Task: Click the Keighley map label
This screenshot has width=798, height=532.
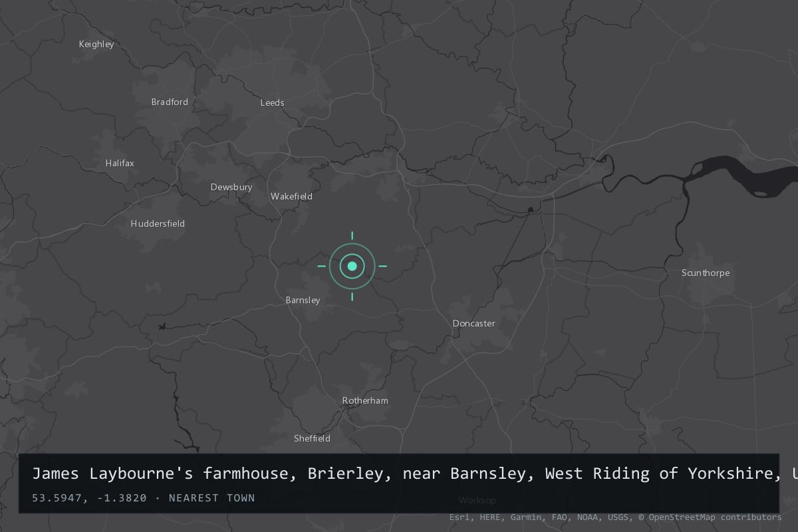Action: (x=96, y=45)
